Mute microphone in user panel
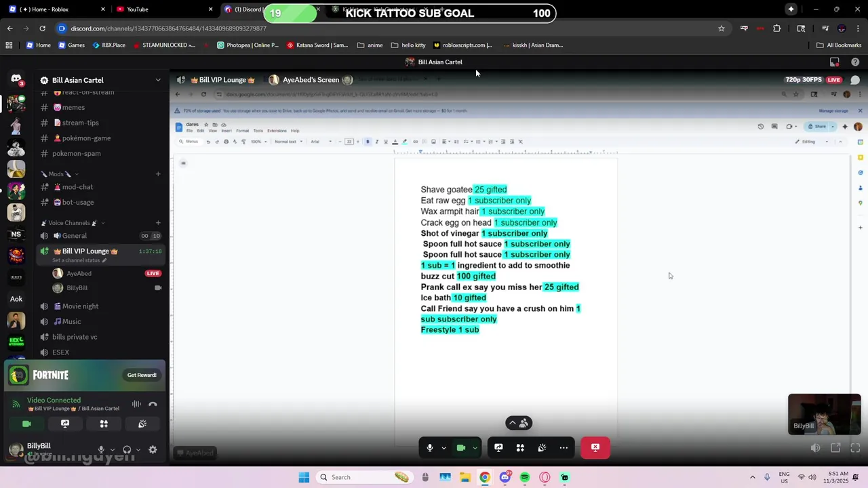Viewport: 868px width, 488px height. pyautogui.click(x=101, y=449)
